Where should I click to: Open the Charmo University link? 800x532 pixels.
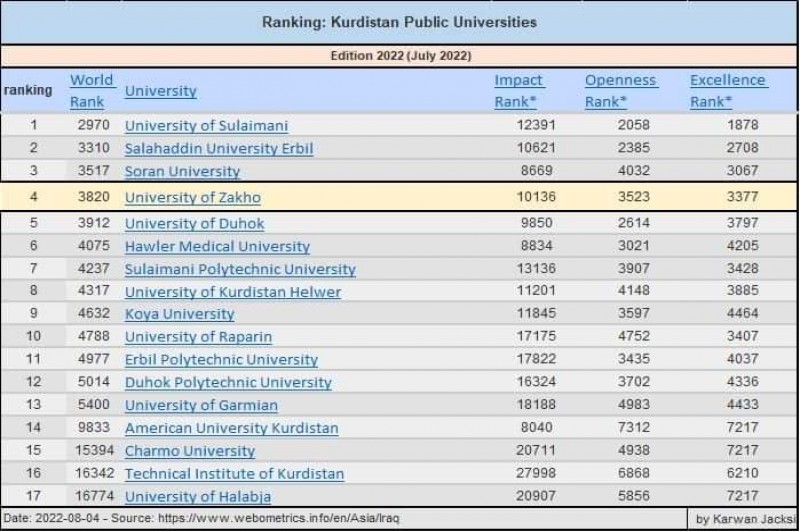click(x=190, y=451)
